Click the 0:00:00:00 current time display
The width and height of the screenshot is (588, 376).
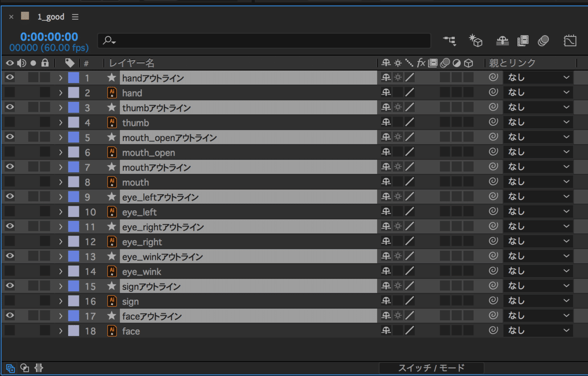(x=49, y=37)
